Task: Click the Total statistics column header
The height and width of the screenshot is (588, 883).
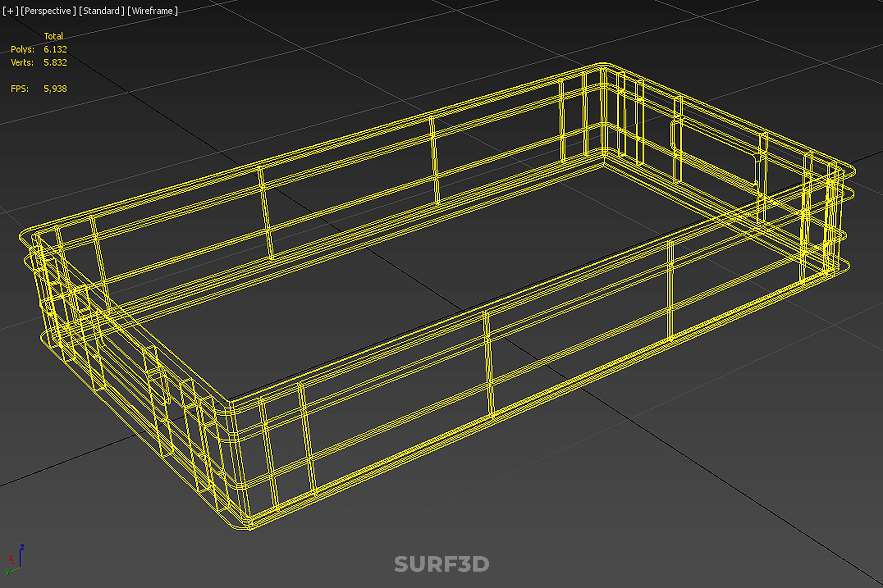Action: tap(53, 36)
